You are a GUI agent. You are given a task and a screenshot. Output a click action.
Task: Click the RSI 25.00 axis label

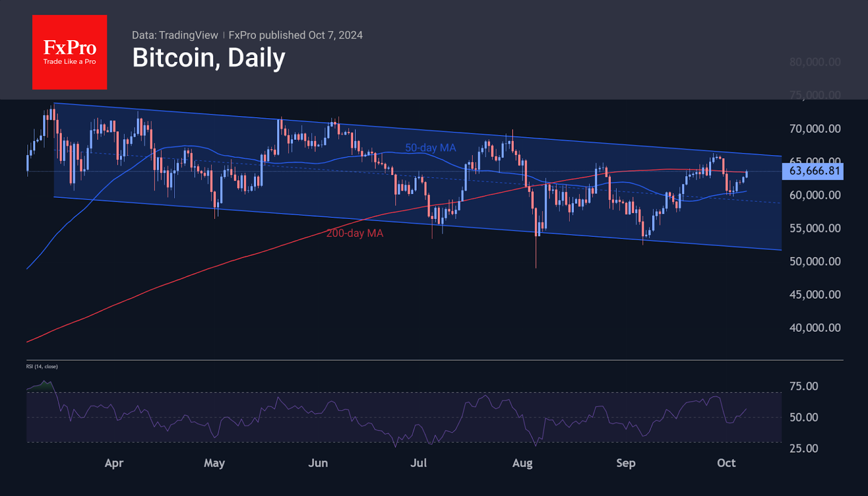tap(803, 448)
